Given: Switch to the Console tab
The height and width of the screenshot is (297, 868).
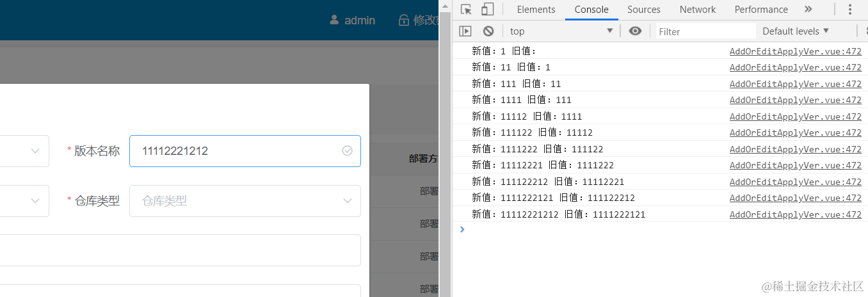Looking at the screenshot, I should (591, 9).
